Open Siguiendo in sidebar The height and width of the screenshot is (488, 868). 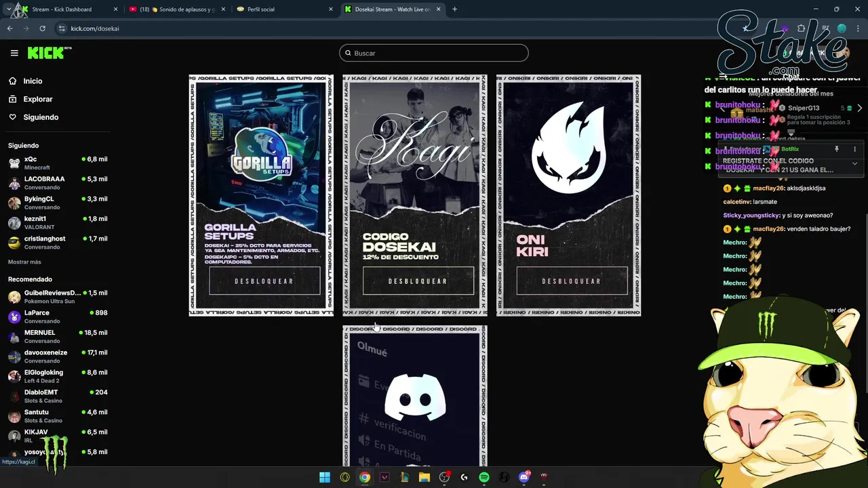(x=41, y=117)
